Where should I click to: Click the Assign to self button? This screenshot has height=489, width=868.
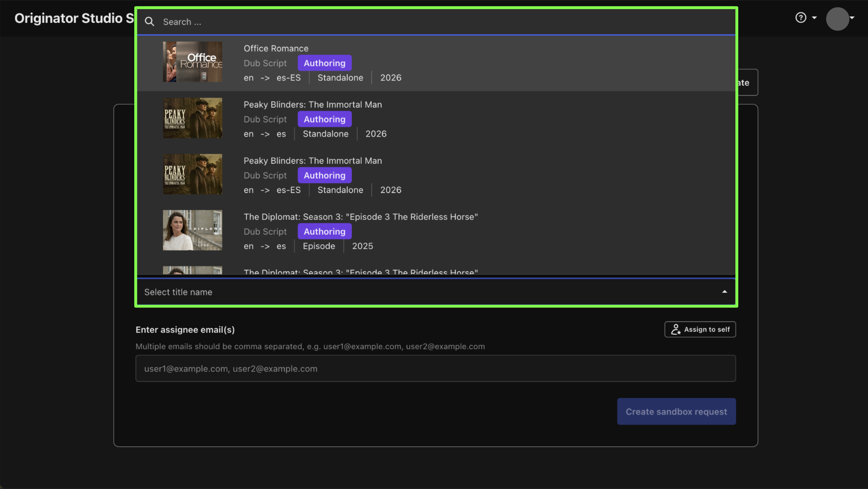tap(700, 329)
